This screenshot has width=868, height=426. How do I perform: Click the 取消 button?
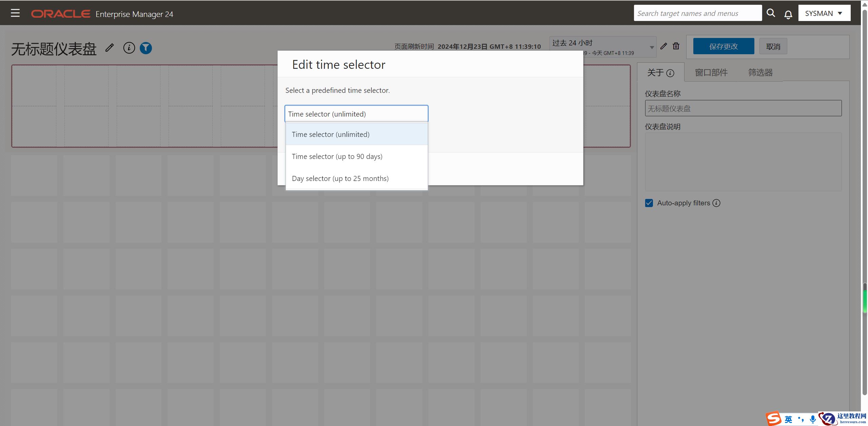tap(773, 46)
